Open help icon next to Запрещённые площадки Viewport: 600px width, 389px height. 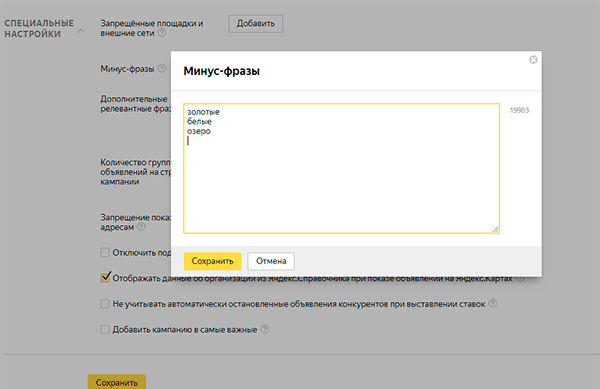162,33
